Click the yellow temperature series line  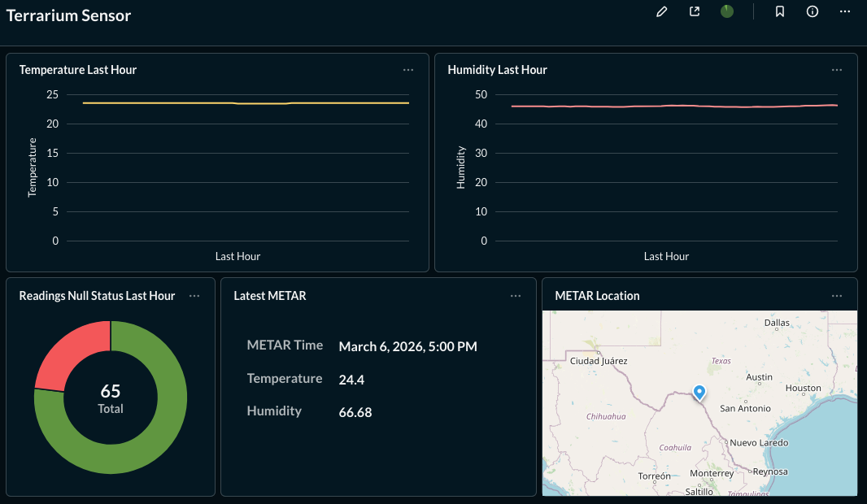244,102
